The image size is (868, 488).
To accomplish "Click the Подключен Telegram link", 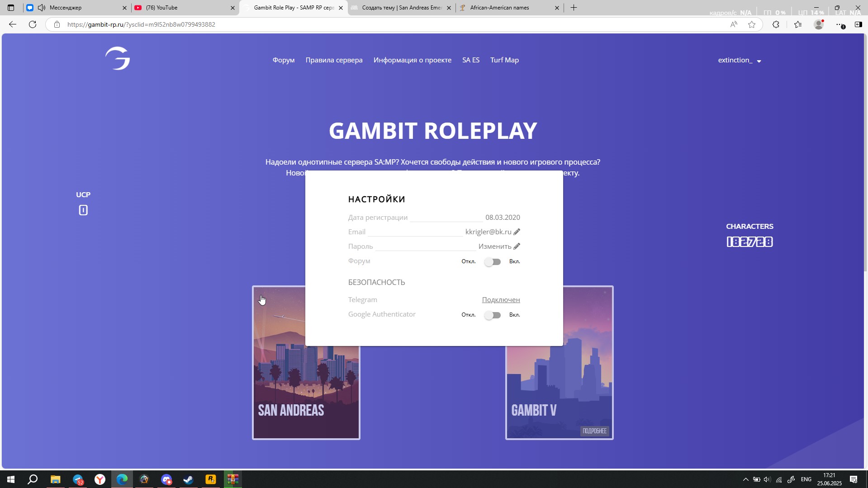I will pyautogui.click(x=501, y=300).
